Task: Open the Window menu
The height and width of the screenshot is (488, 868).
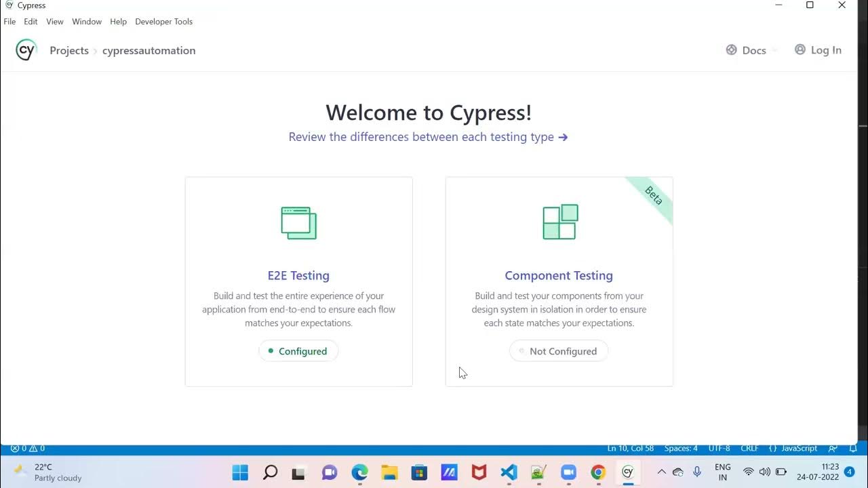Action: pyautogui.click(x=87, y=22)
